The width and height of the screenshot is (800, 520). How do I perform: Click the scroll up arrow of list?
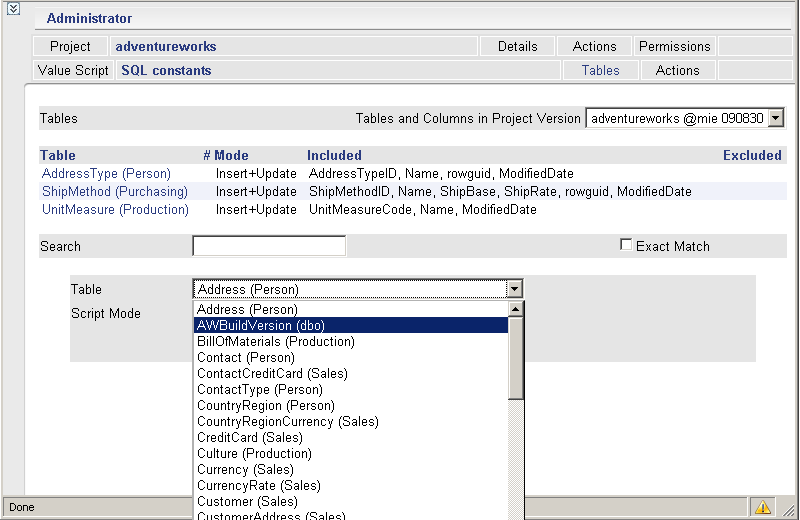pyautogui.click(x=516, y=309)
